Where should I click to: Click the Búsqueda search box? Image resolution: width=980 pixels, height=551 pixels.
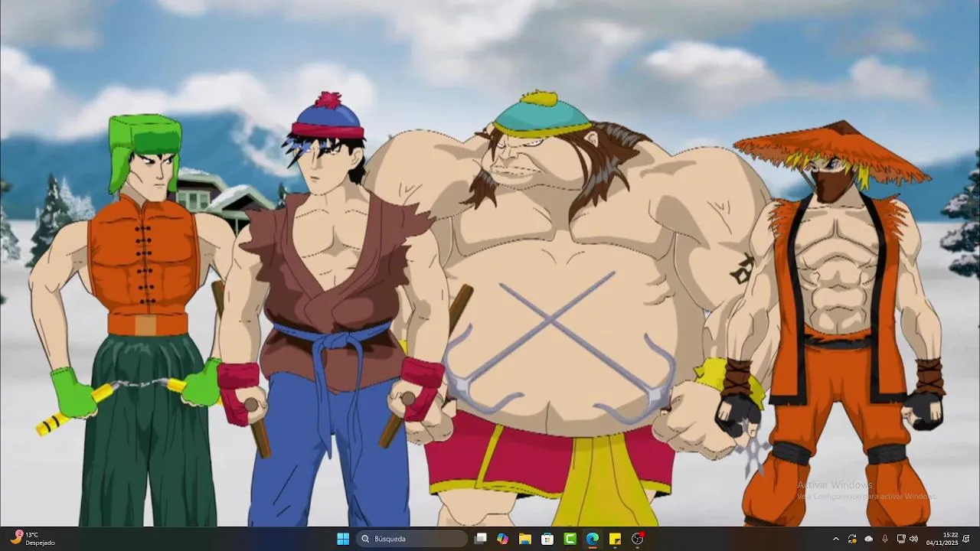point(413,539)
